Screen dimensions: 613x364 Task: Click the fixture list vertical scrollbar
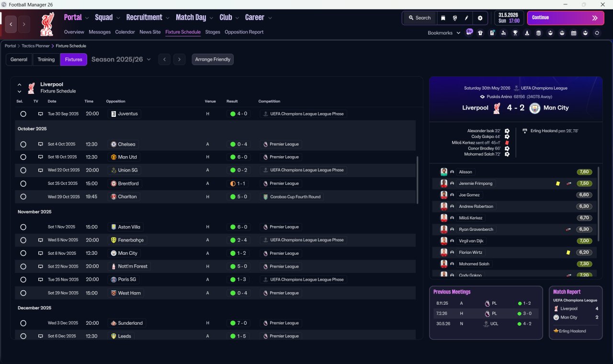pos(417,180)
